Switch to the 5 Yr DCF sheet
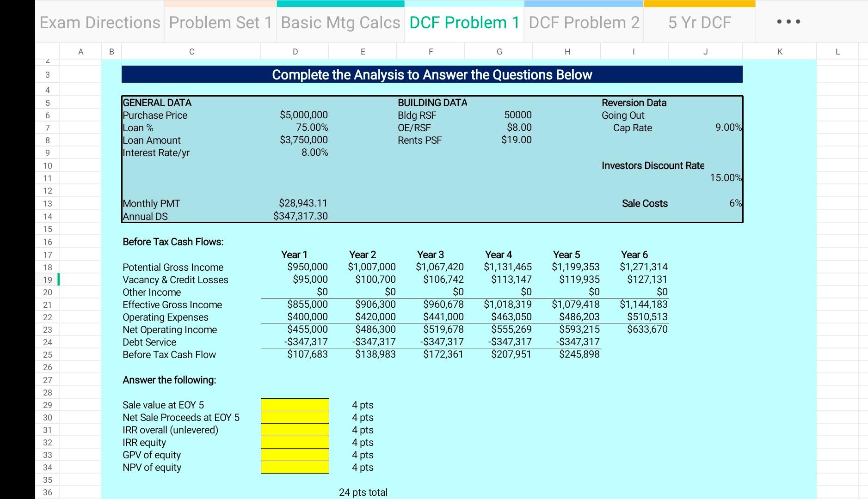Screen dimensions: 868x499 tap(698, 21)
